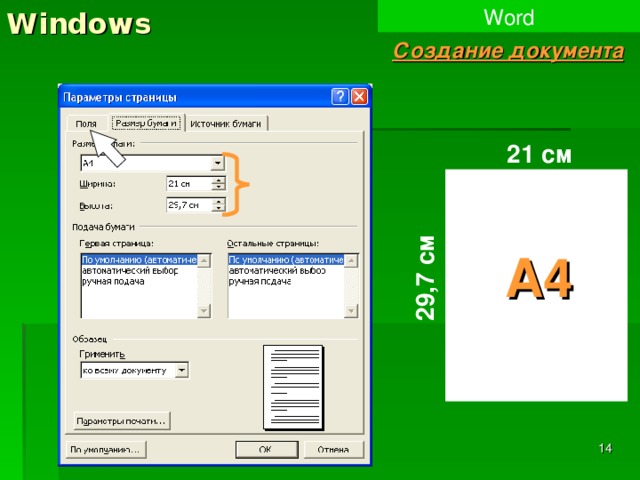Open the Применить 'ко всему документу' dropdown
The image size is (640, 480).
point(182,371)
